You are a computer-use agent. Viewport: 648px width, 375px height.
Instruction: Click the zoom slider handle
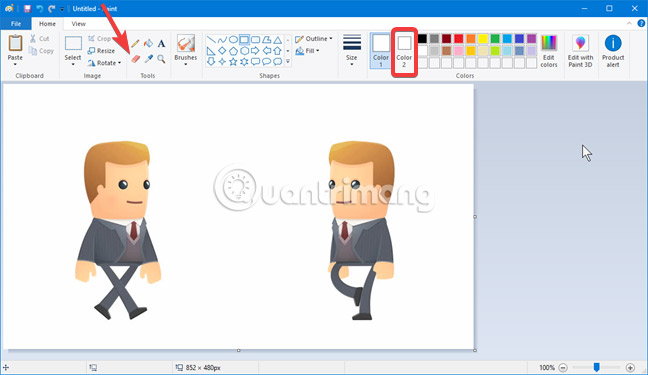click(596, 367)
